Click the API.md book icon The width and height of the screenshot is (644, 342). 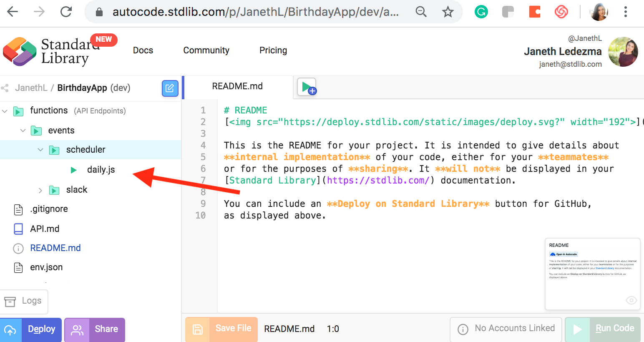pyautogui.click(x=18, y=229)
